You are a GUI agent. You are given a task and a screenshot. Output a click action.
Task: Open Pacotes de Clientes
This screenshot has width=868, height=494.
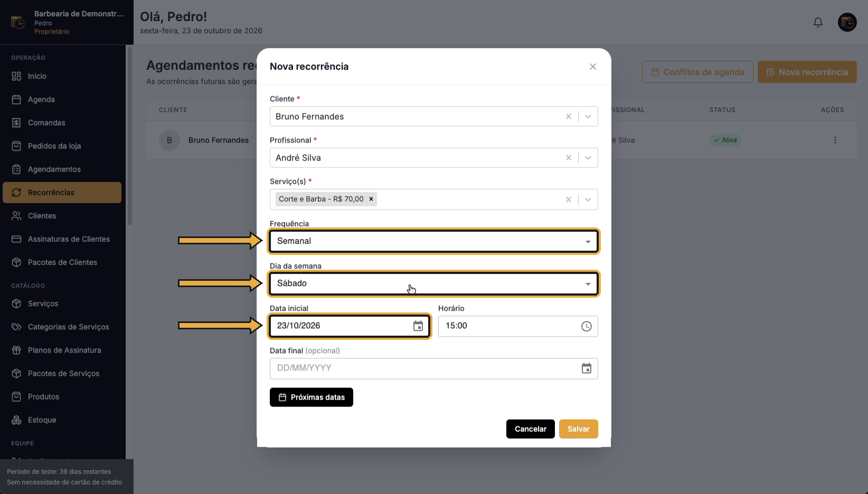(62, 262)
